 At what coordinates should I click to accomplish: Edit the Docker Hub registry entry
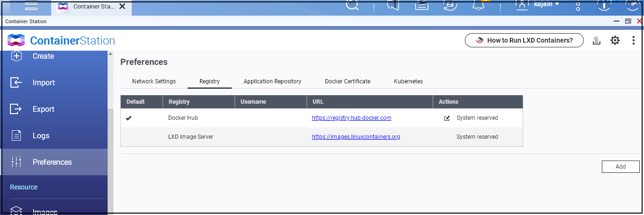pos(447,118)
